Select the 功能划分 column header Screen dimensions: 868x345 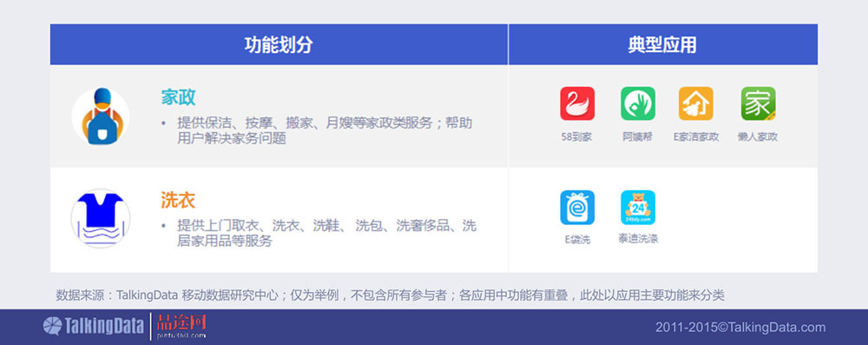click(x=279, y=44)
